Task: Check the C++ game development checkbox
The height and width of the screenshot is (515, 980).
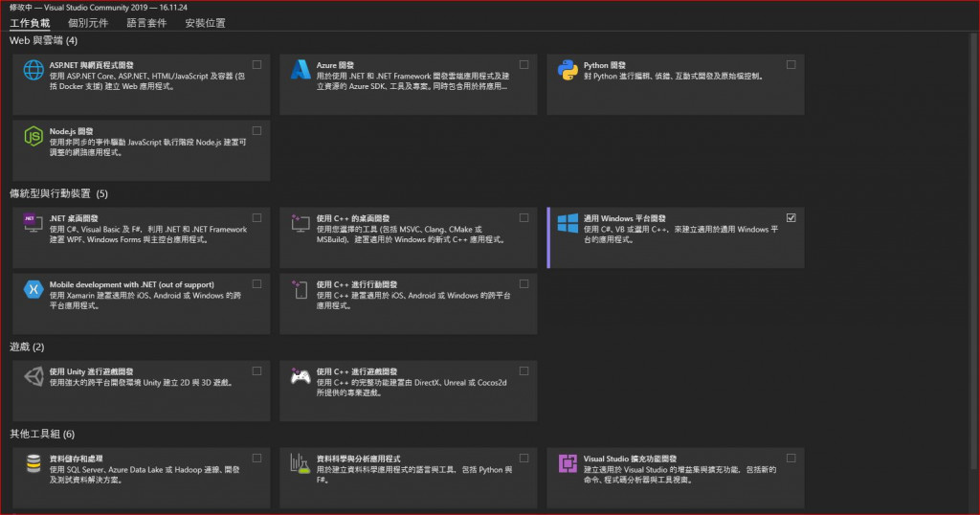Action: (523, 370)
